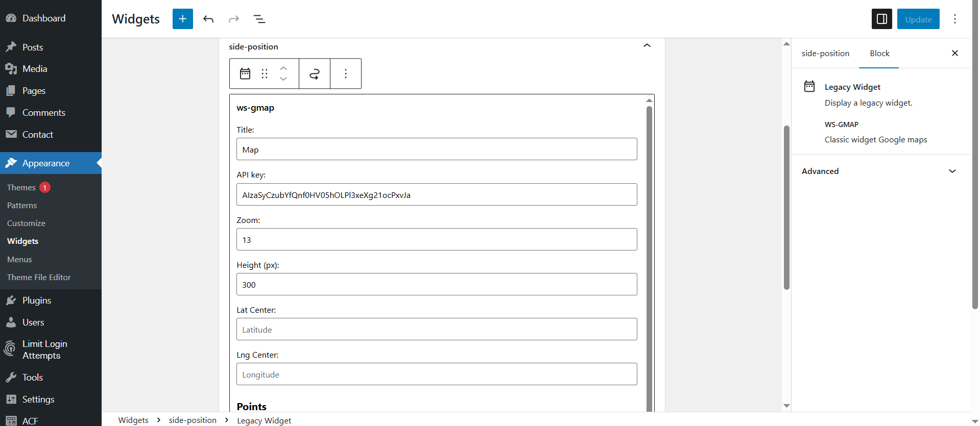980x426 pixels.
Task: Undo the last change
Action: tap(208, 19)
